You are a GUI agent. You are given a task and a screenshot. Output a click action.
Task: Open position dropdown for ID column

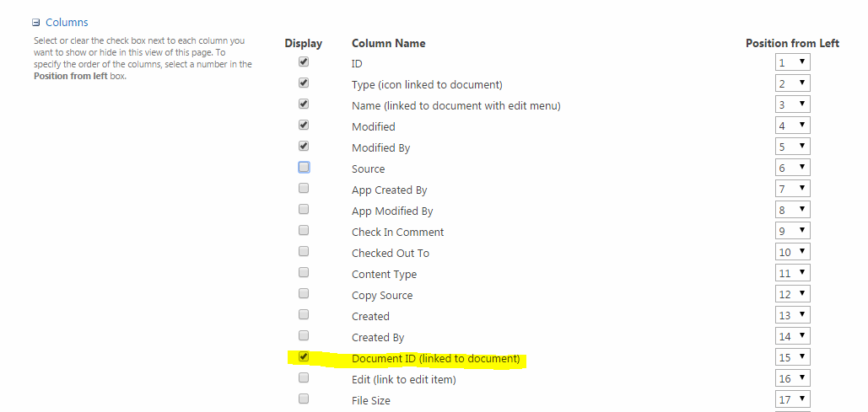[x=793, y=62]
